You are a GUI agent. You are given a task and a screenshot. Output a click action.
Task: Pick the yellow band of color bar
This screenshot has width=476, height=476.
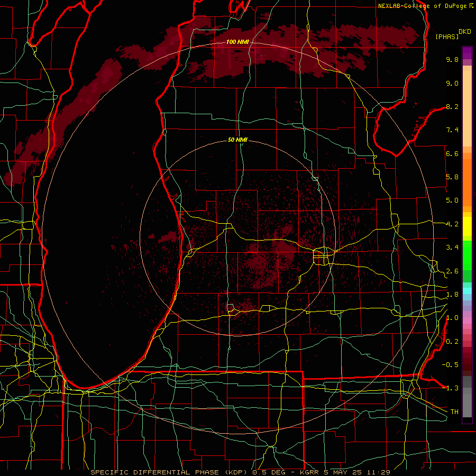tap(467, 226)
